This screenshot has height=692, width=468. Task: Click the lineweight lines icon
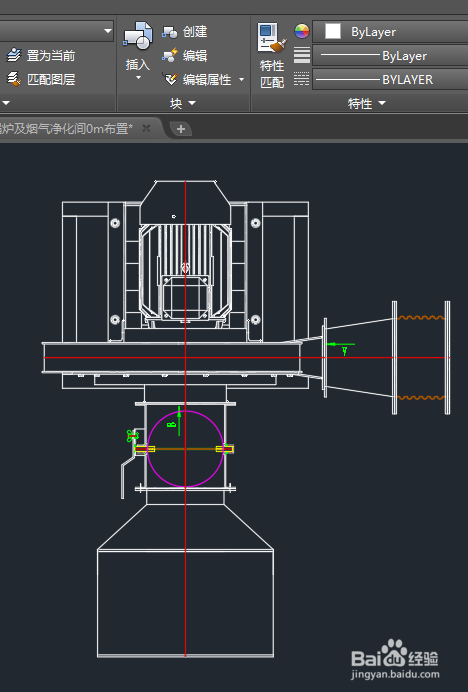302,55
